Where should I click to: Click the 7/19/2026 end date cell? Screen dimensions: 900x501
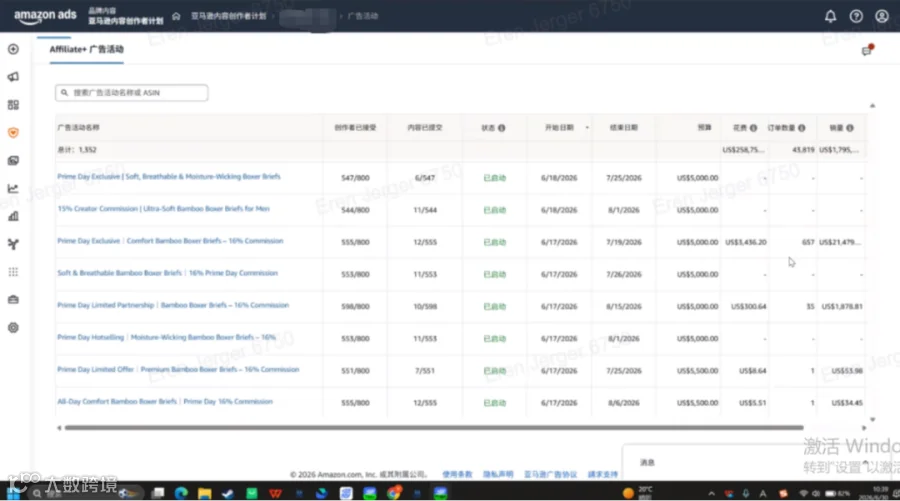pos(623,242)
